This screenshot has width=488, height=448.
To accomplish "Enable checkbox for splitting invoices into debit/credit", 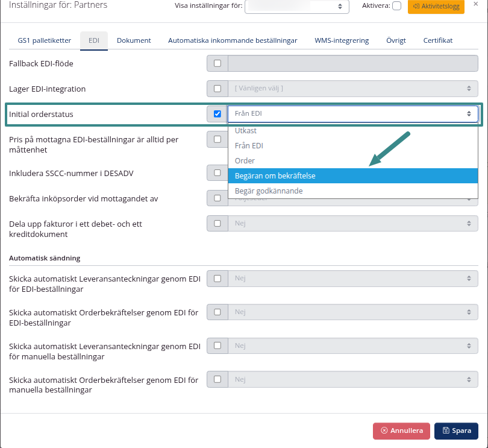I will pyautogui.click(x=217, y=224).
